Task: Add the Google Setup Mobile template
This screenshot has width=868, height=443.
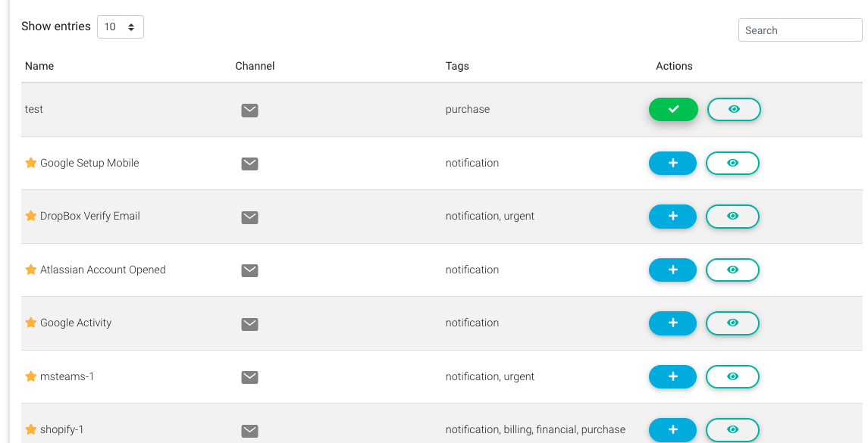Action: (x=672, y=163)
